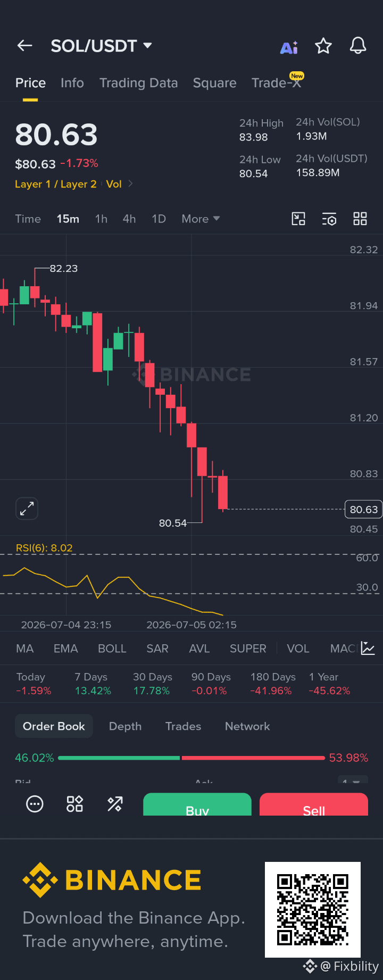The image size is (383, 980).
Task: Open the percent tag tool icon in bottom bar
Action: point(115,804)
